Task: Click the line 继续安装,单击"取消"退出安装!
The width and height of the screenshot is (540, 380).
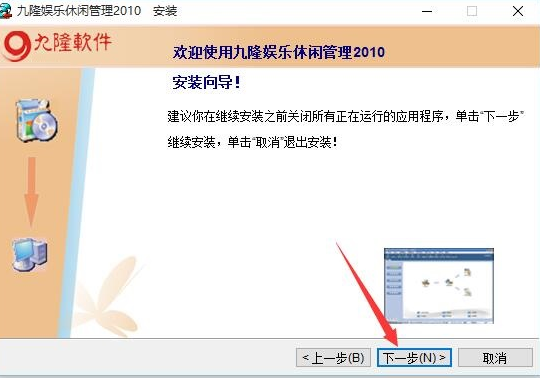Action: point(252,142)
